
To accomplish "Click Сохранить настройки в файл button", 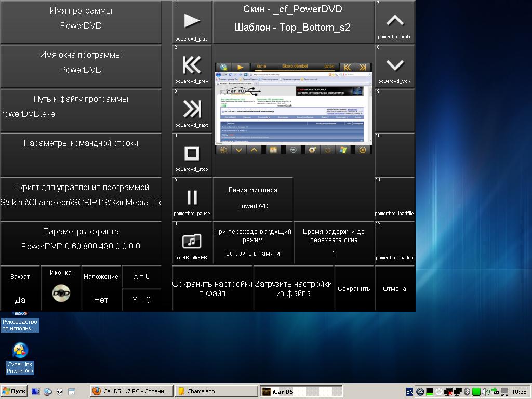I will click(212, 288).
